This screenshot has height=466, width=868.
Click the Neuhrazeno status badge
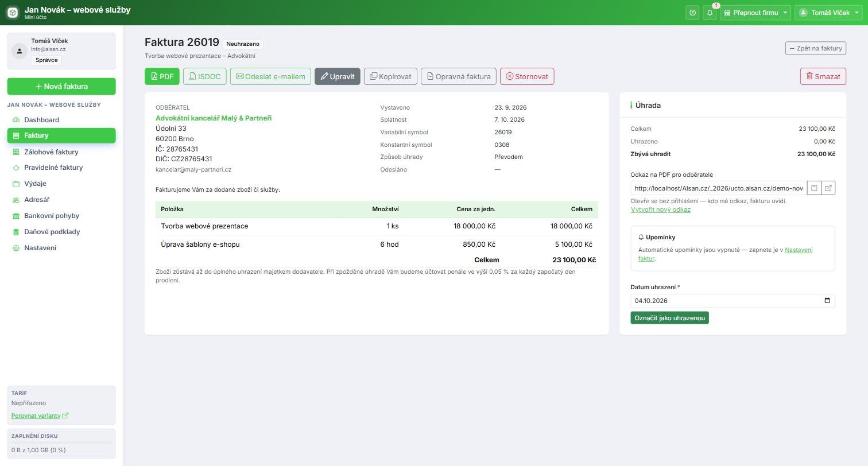tap(243, 44)
